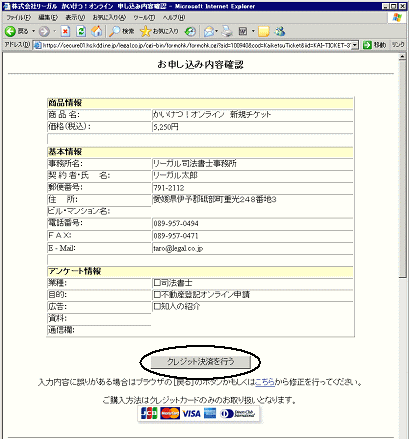Click the page icon in address bar
Viewport: 409px width, 439px height.
38,45
